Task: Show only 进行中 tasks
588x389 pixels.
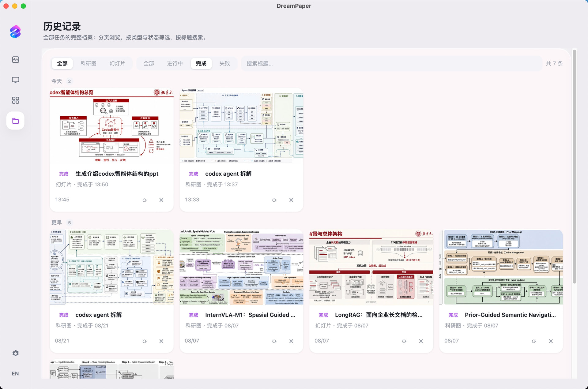Action: (x=175, y=63)
